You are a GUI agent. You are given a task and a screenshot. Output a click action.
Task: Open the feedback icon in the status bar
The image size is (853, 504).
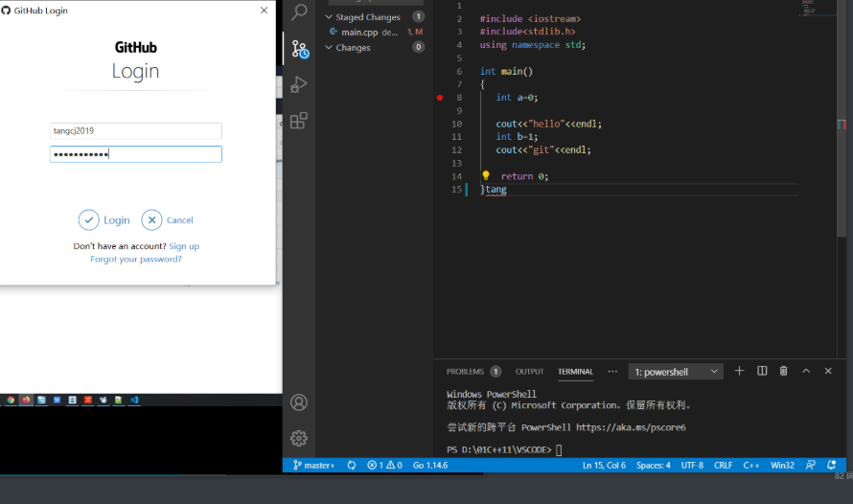click(811, 466)
